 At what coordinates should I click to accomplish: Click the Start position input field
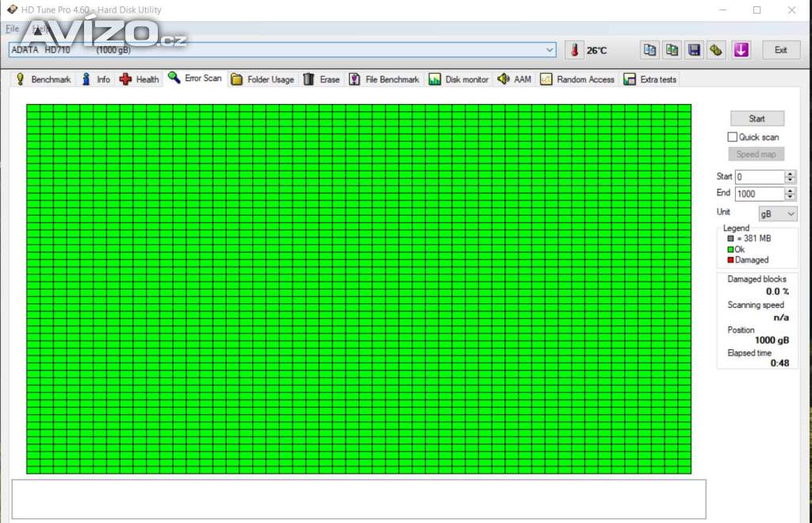tap(759, 177)
